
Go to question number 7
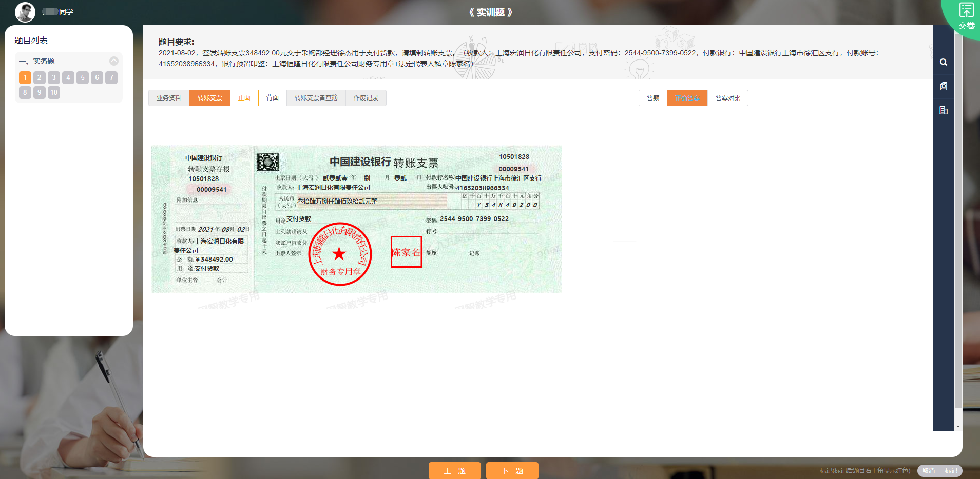[x=111, y=77]
